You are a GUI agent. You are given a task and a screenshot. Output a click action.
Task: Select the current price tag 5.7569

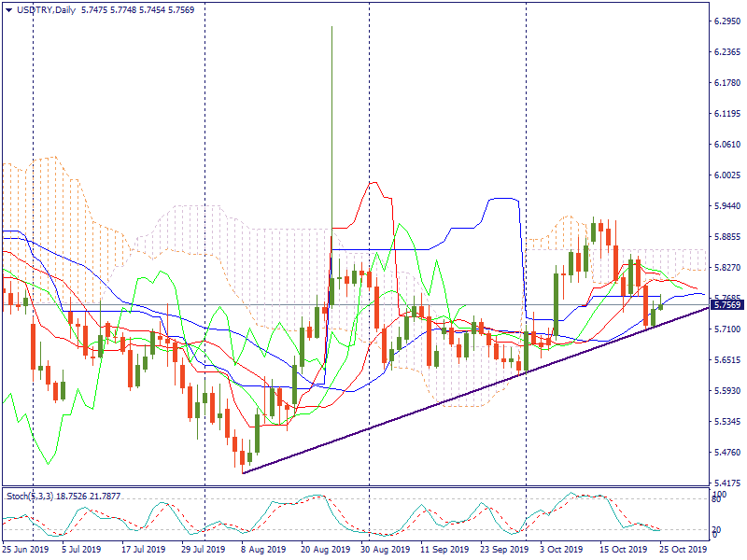pos(726,304)
